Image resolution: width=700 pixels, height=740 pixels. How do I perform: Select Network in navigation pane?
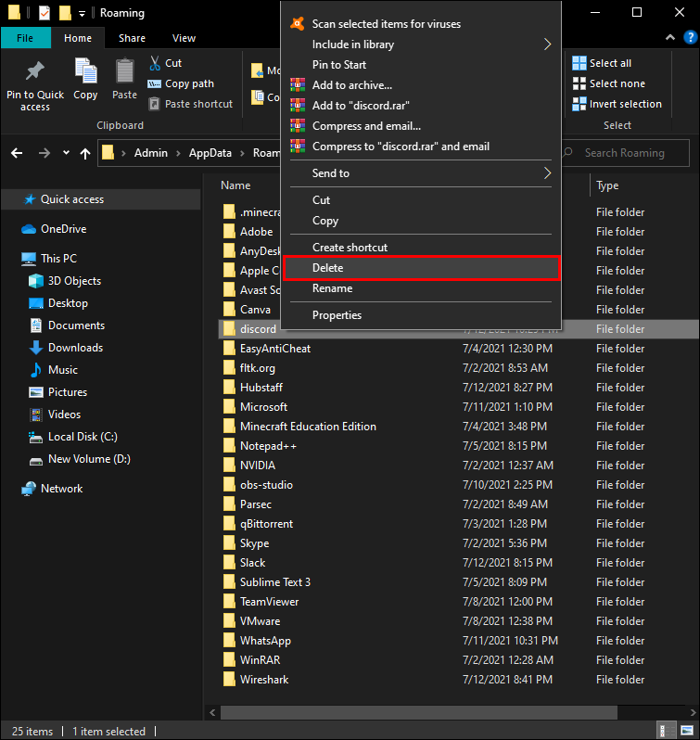[52, 489]
